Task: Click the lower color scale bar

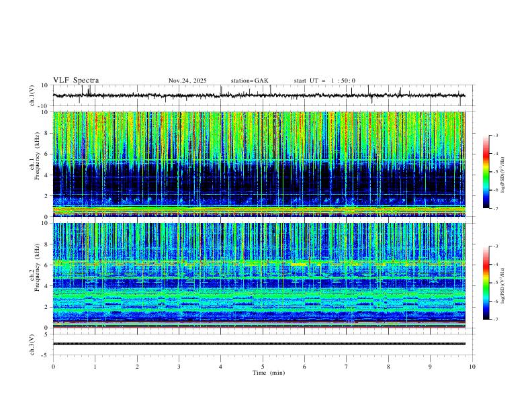Action: 486,283
